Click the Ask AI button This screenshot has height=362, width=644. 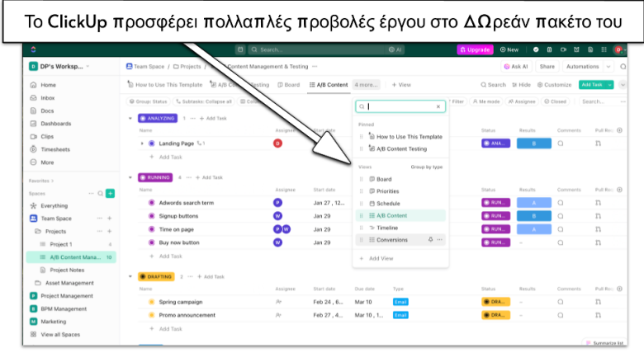[516, 67]
